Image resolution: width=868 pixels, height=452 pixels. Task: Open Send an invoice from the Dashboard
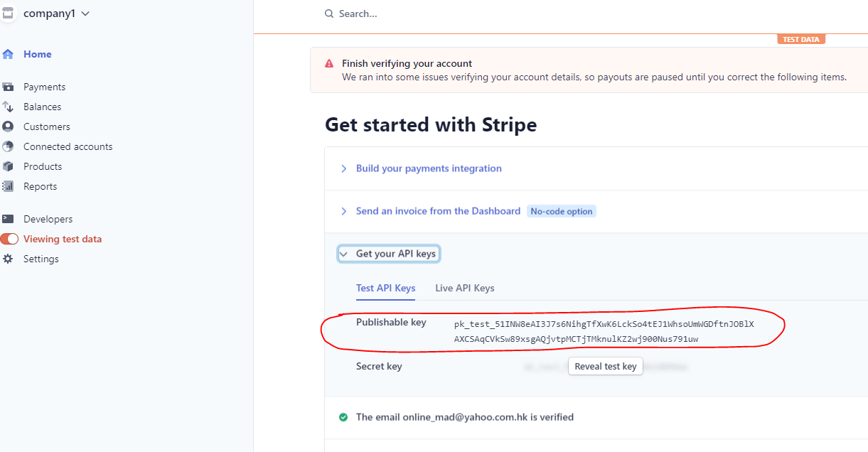[438, 211]
